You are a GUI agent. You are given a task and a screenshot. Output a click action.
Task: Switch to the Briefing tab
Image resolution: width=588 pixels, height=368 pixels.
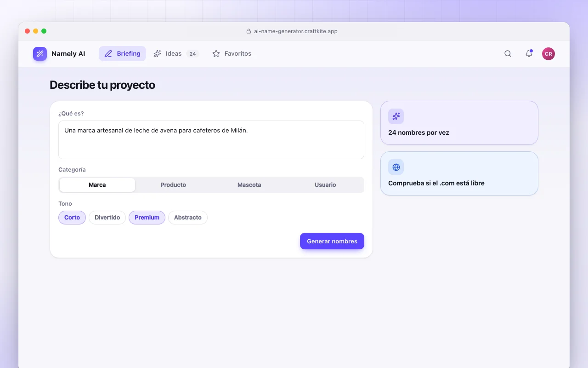click(x=122, y=54)
